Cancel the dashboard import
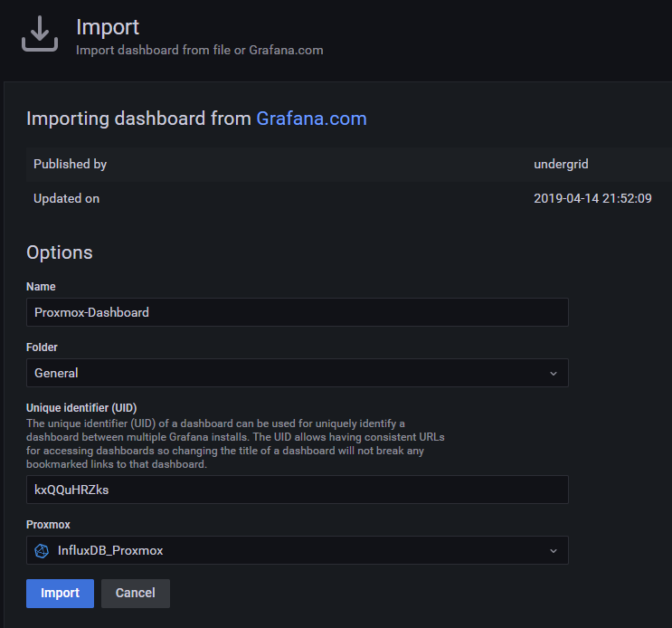Image resolution: width=672 pixels, height=628 pixels. point(135,593)
